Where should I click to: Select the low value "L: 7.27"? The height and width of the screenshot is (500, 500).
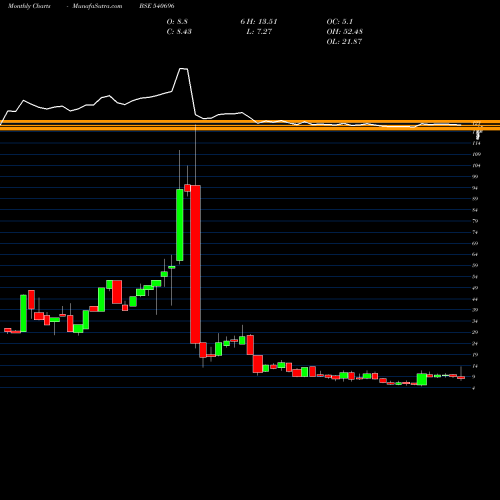click(x=259, y=32)
